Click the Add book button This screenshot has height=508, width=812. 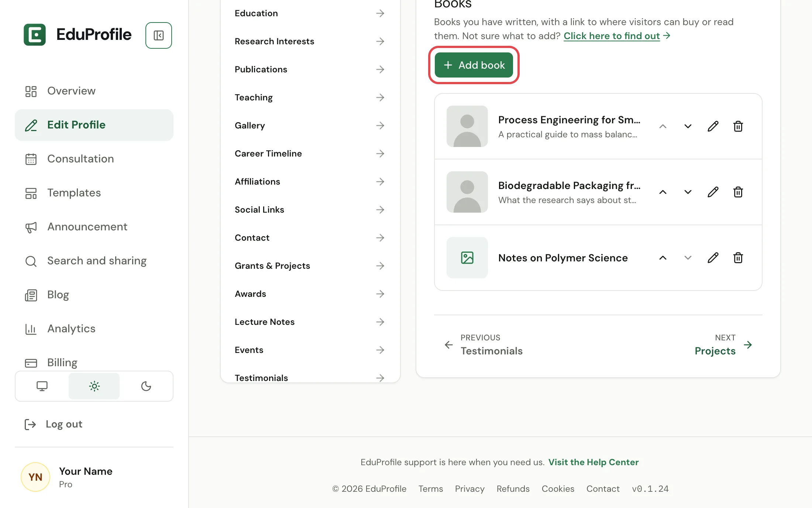474,65
